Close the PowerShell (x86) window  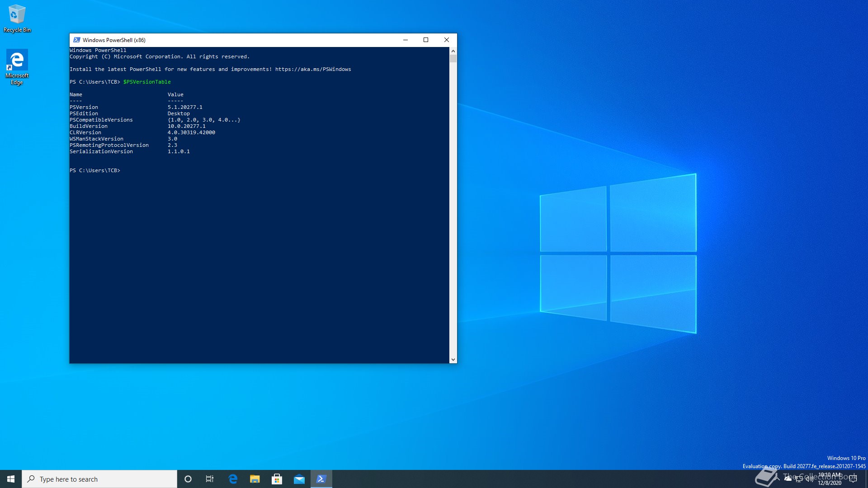[447, 40]
